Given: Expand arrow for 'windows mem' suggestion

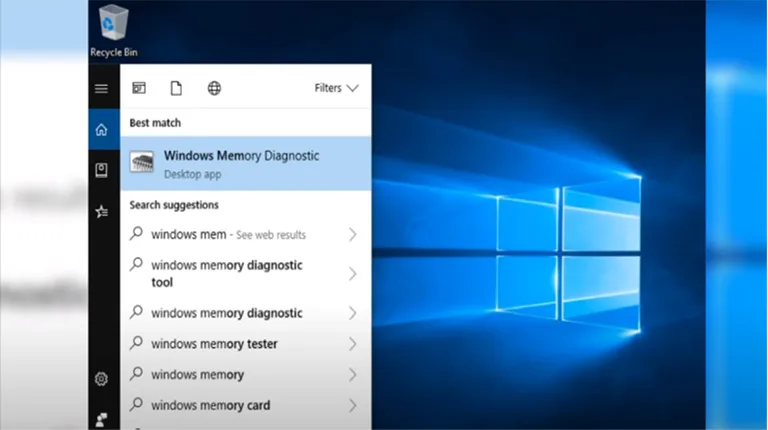Looking at the screenshot, I should [353, 235].
